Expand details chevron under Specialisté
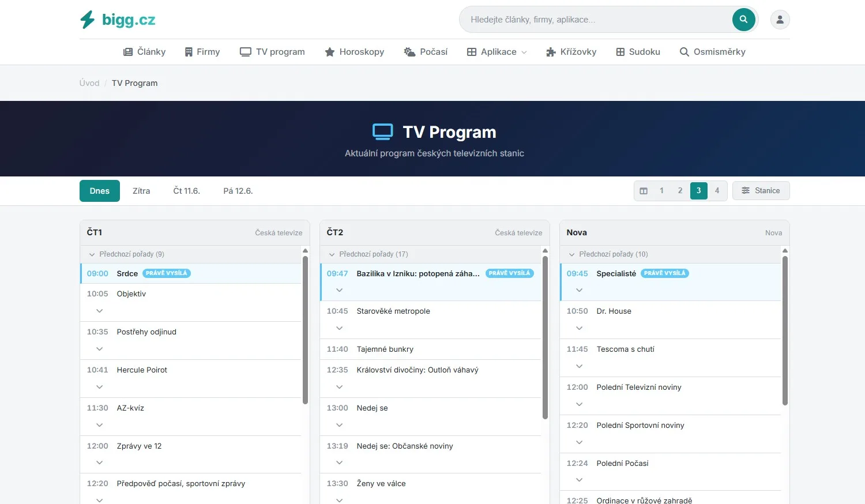 click(580, 290)
